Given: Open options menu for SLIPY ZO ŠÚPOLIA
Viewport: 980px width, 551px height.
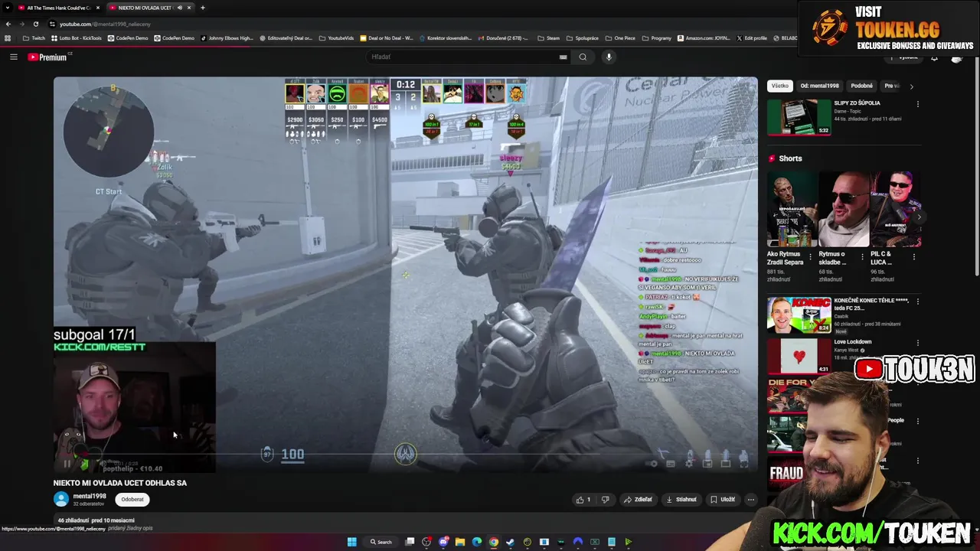Looking at the screenshot, I should point(917,104).
